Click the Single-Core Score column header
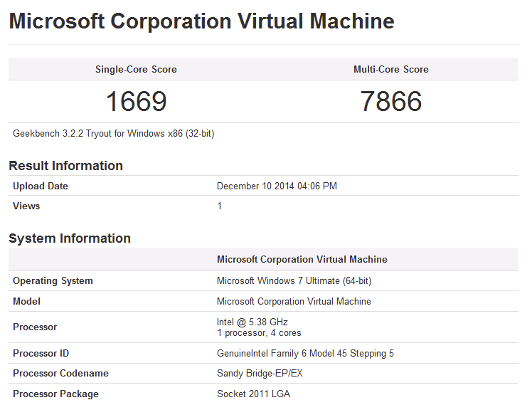The height and width of the screenshot is (400, 532). click(x=136, y=70)
